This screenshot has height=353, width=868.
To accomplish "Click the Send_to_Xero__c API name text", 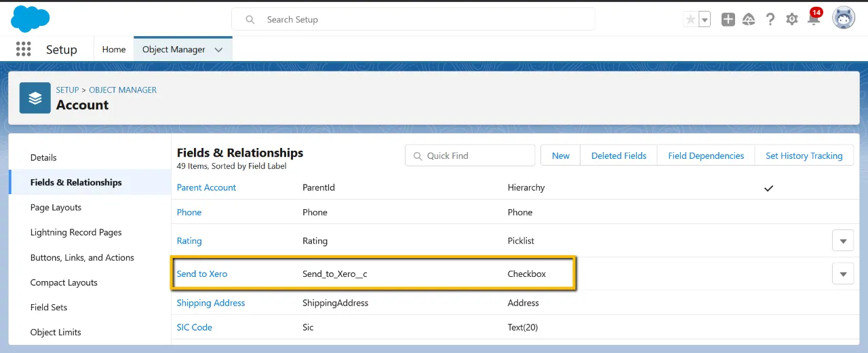I will coord(335,274).
